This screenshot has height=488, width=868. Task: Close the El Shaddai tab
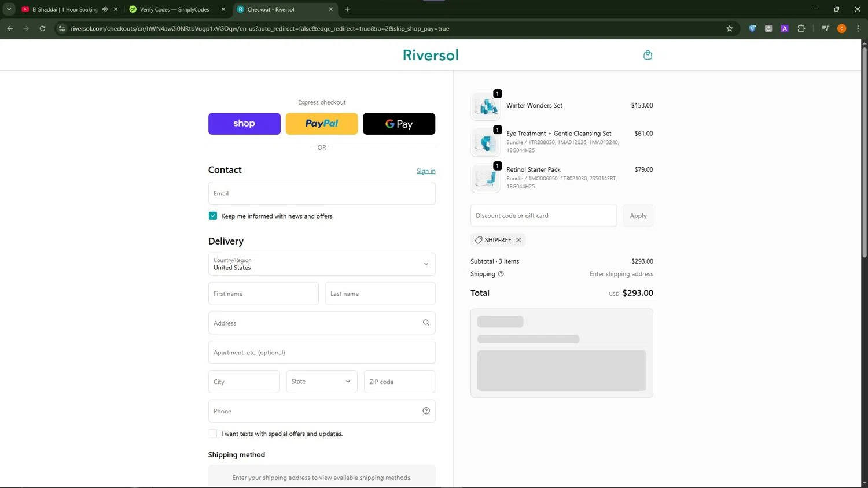116,9
